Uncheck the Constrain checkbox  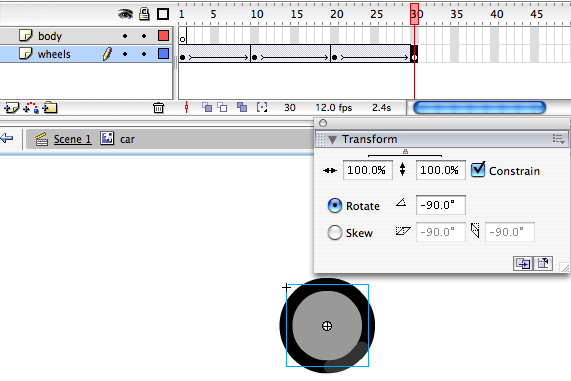478,170
